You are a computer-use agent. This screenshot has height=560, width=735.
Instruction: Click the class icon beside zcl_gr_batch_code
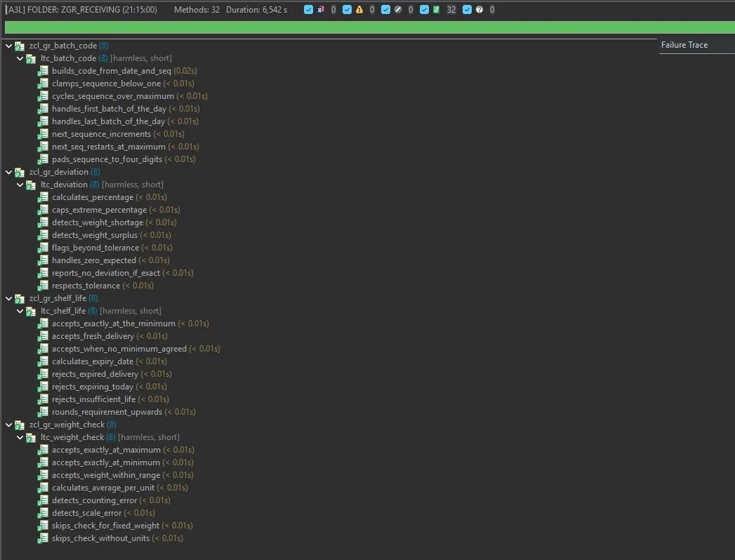[x=20, y=46]
